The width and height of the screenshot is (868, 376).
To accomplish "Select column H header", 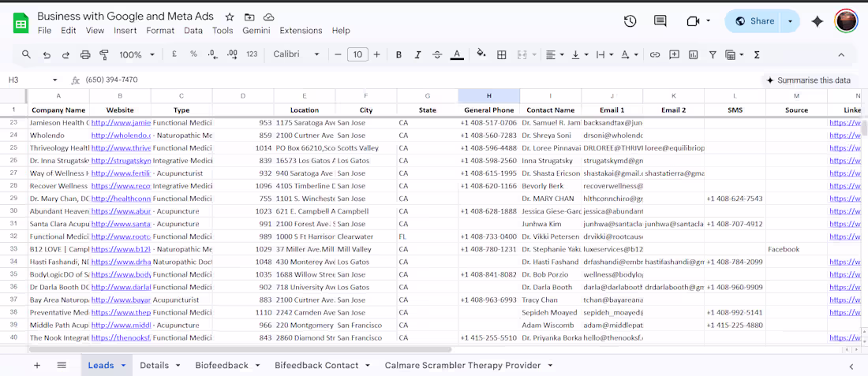I will (x=488, y=95).
